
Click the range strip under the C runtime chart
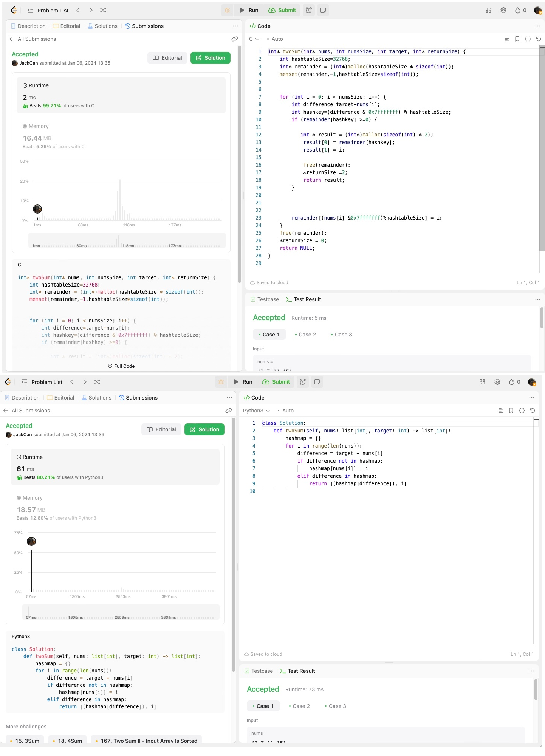pos(127,241)
